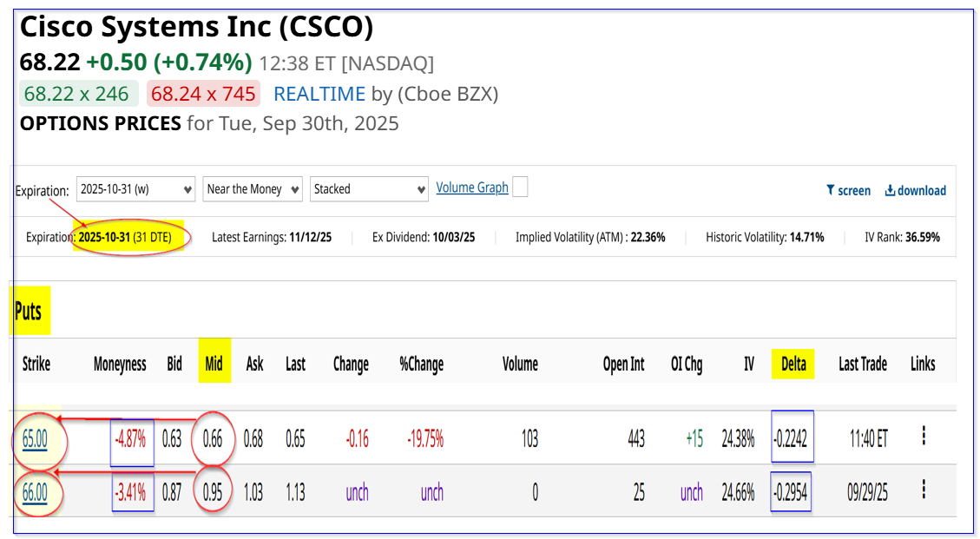Sort by the Volume column header
Image resolution: width=980 pixels, height=539 pixels.
(520, 365)
